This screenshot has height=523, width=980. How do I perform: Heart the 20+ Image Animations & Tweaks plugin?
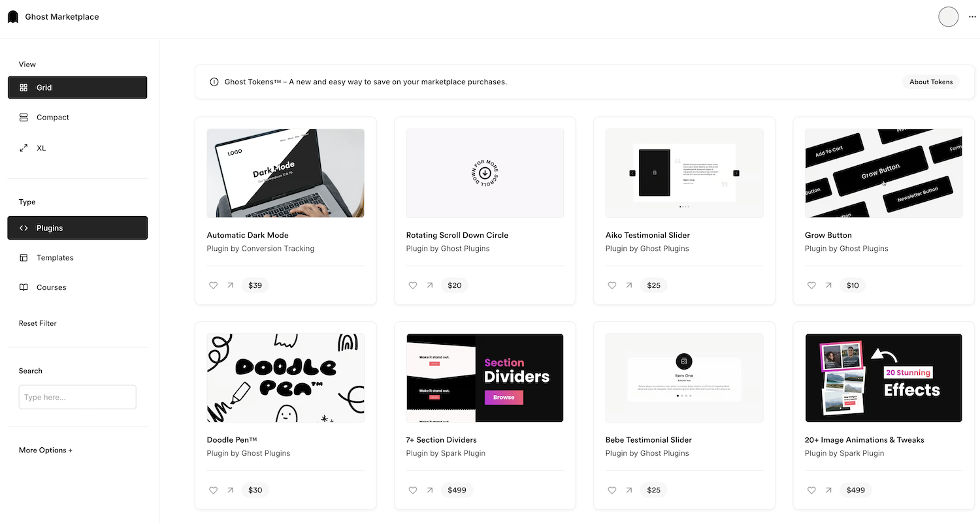811,490
